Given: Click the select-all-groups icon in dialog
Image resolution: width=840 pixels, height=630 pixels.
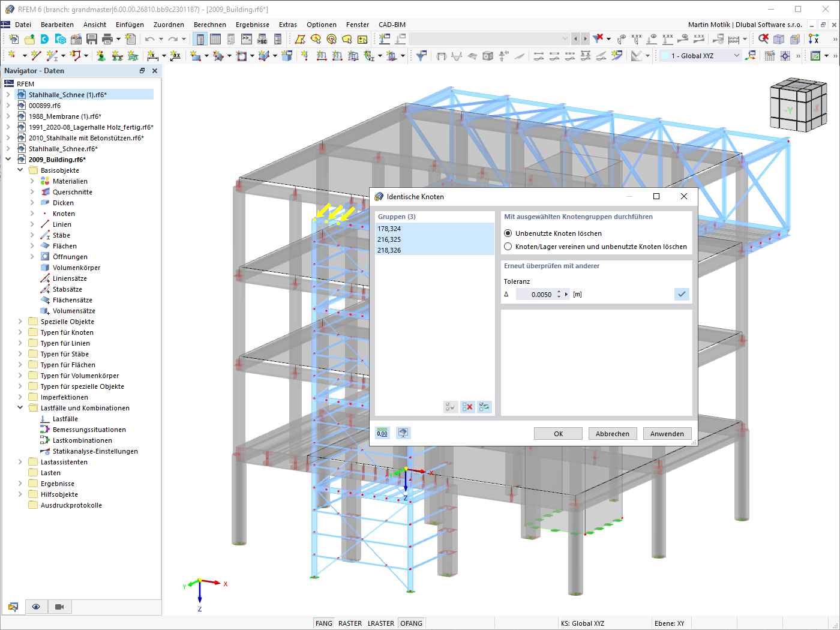Looking at the screenshot, I should click(451, 407).
